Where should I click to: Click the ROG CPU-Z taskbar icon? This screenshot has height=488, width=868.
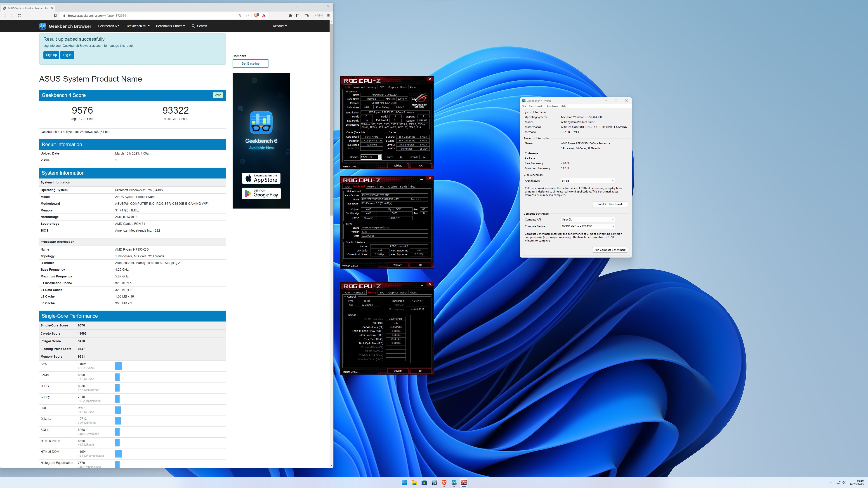[x=464, y=483]
